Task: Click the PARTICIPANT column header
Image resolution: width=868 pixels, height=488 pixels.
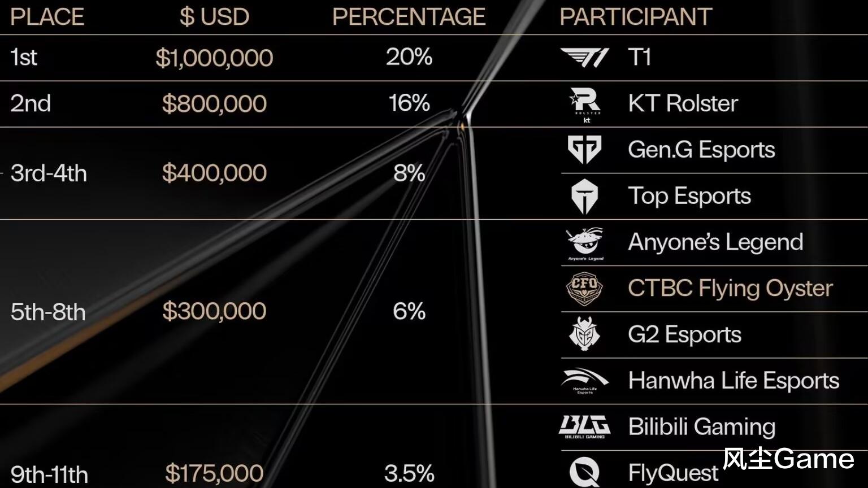Action: [636, 17]
